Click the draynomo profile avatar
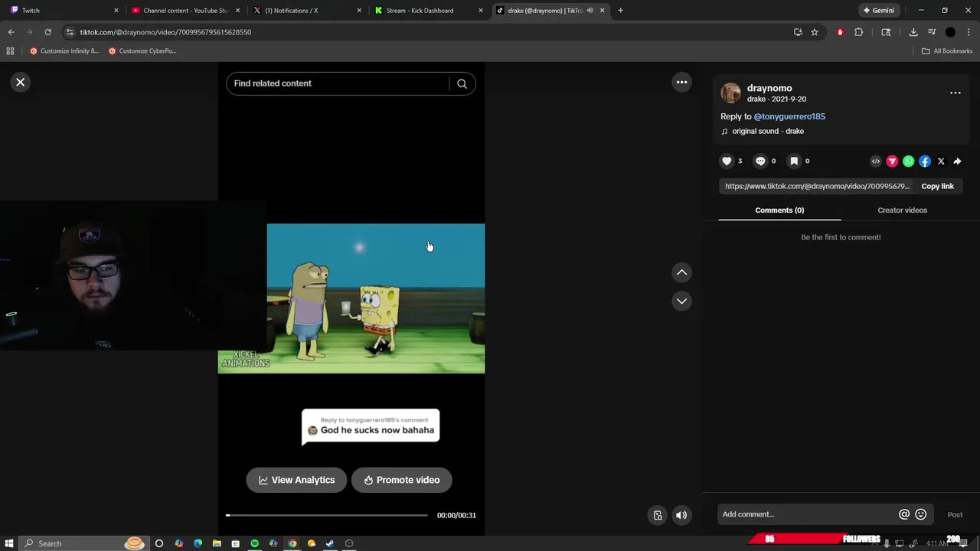980x551 pixels. point(731,93)
